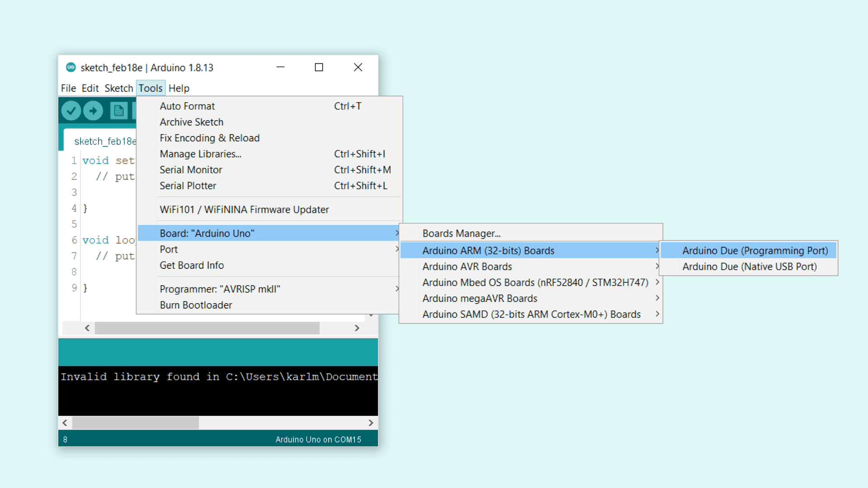Click the New sketch document icon

pyautogui.click(x=118, y=111)
